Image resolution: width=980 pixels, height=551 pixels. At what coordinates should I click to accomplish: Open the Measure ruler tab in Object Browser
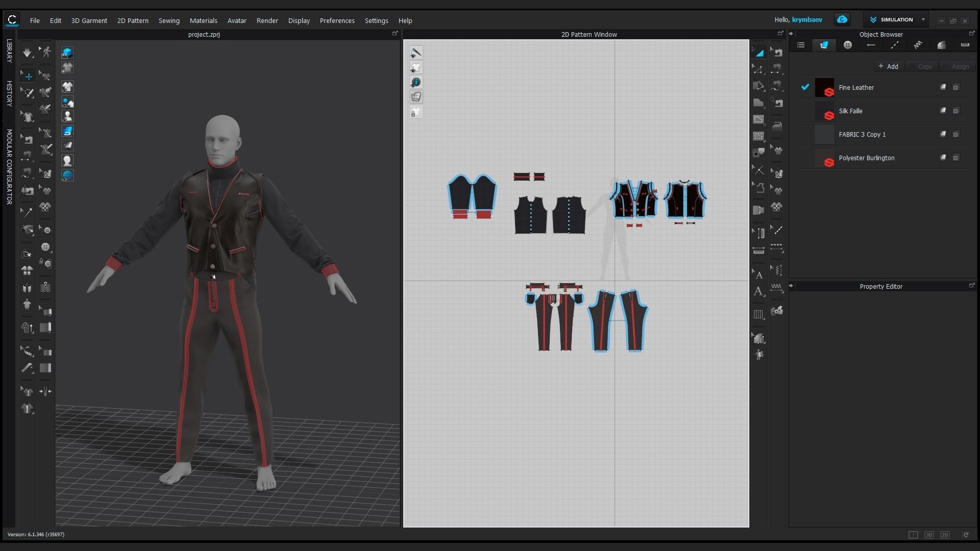coord(965,45)
